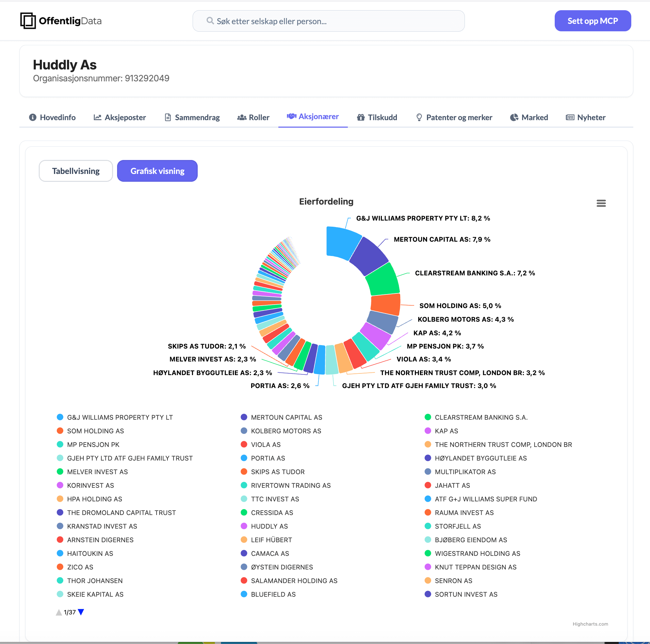Go to next legend page arrow
Image resolution: width=650 pixels, height=644 pixels.
[x=81, y=612]
